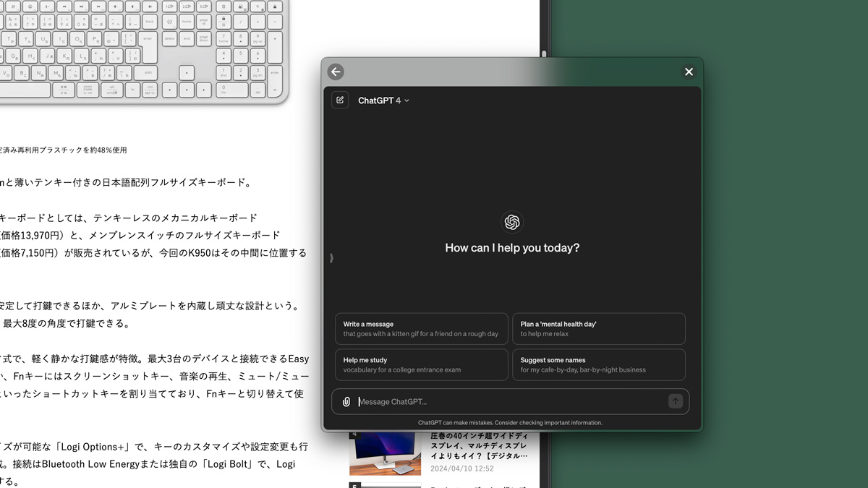Start a new chat with the compose icon
Image resolution: width=868 pixels, height=488 pixels.
(x=340, y=100)
